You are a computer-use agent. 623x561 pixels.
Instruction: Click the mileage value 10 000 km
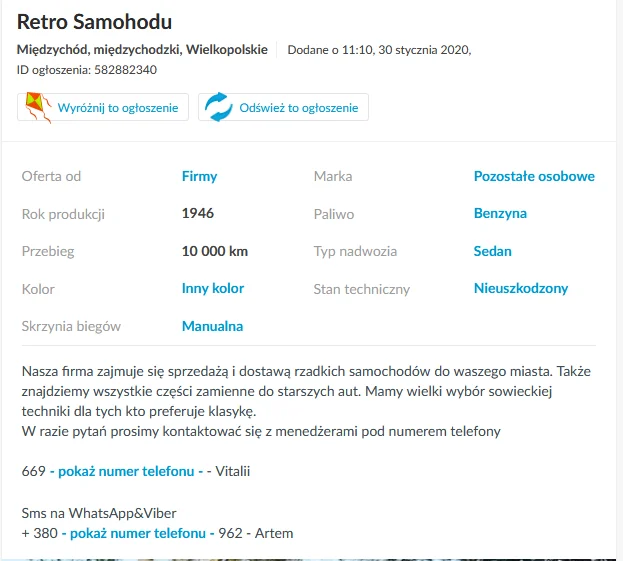pyautogui.click(x=215, y=251)
